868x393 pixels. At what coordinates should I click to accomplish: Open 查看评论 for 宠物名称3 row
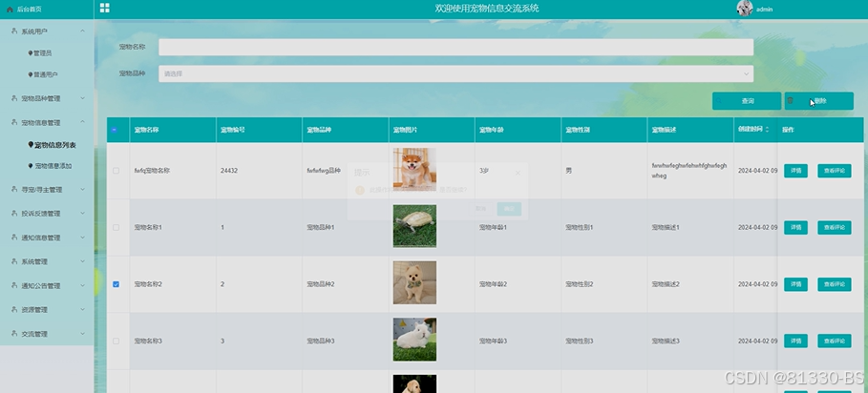tap(835, 341)
